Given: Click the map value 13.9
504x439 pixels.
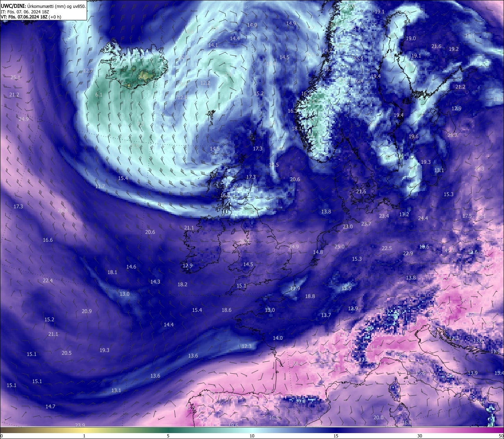Looking at the screenshot, I should coord(472,373).
